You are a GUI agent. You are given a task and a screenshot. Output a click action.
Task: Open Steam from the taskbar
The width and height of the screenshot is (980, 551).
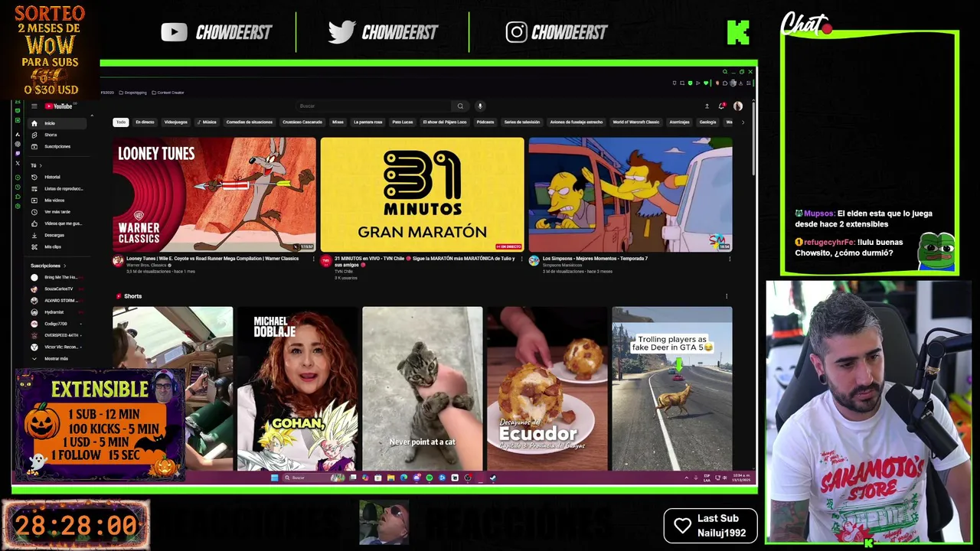[492, 478]
